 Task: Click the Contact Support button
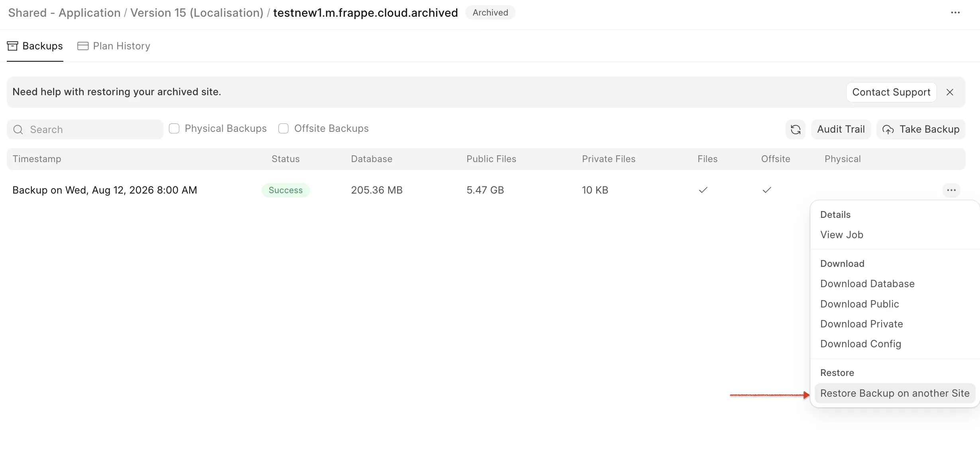[891, 92]
